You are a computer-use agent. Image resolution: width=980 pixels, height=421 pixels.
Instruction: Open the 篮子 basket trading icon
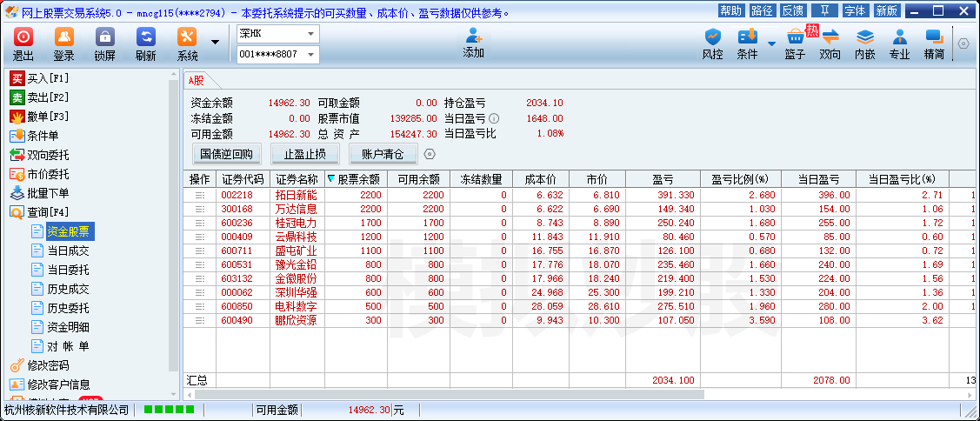pos(795,43)
